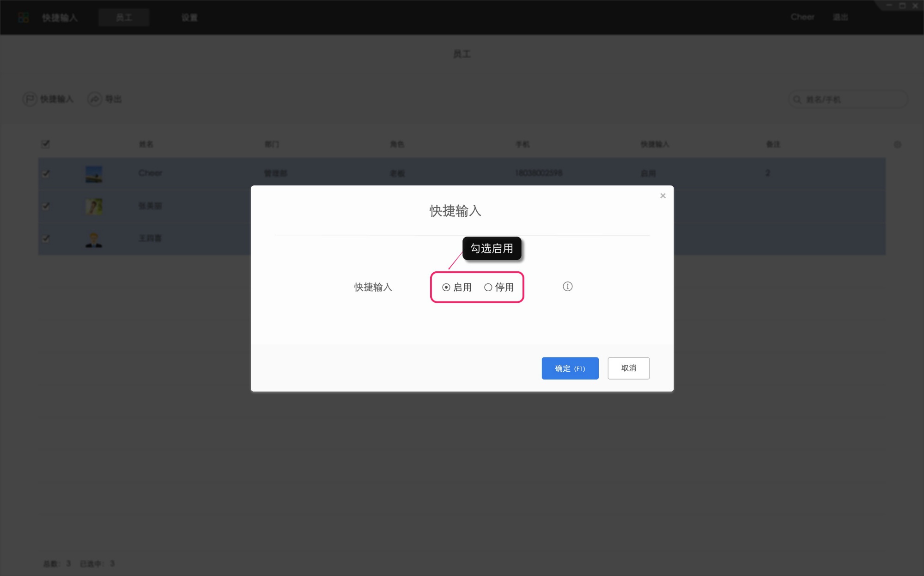Click 张美丽's avatar picture
The width and height of the screenshot is (924, 576).
[94, 206]
